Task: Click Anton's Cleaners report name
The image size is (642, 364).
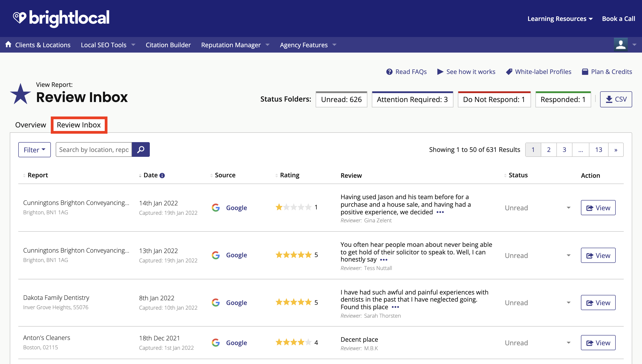Action: tap(47, 338)
